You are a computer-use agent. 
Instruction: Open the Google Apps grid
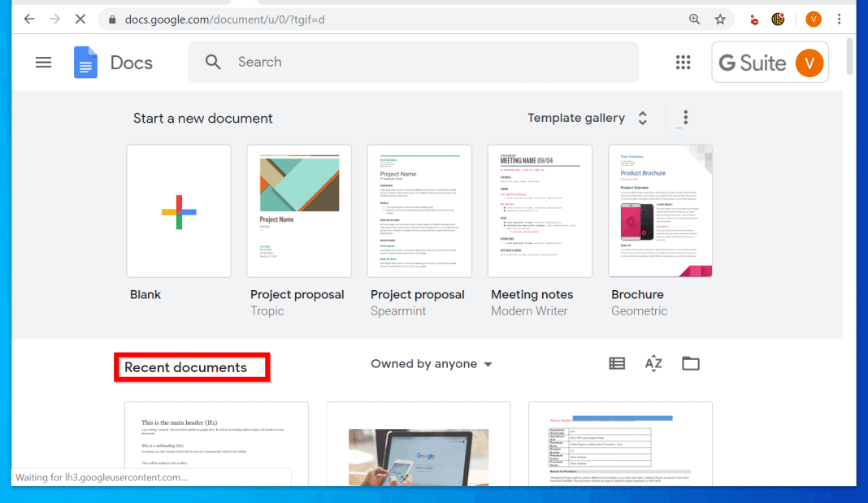pos(683,62)
